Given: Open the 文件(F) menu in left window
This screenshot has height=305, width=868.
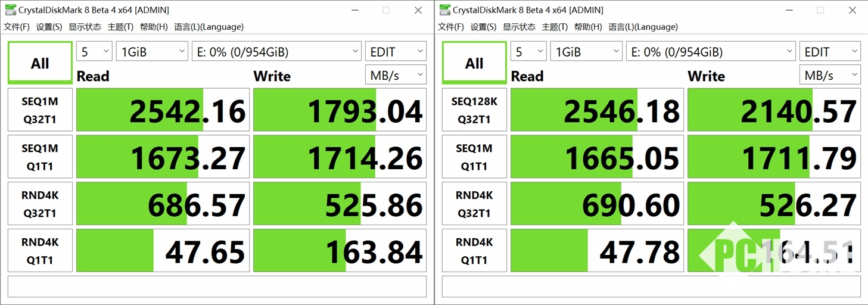Looking at the screenshot, I should 17,27.
